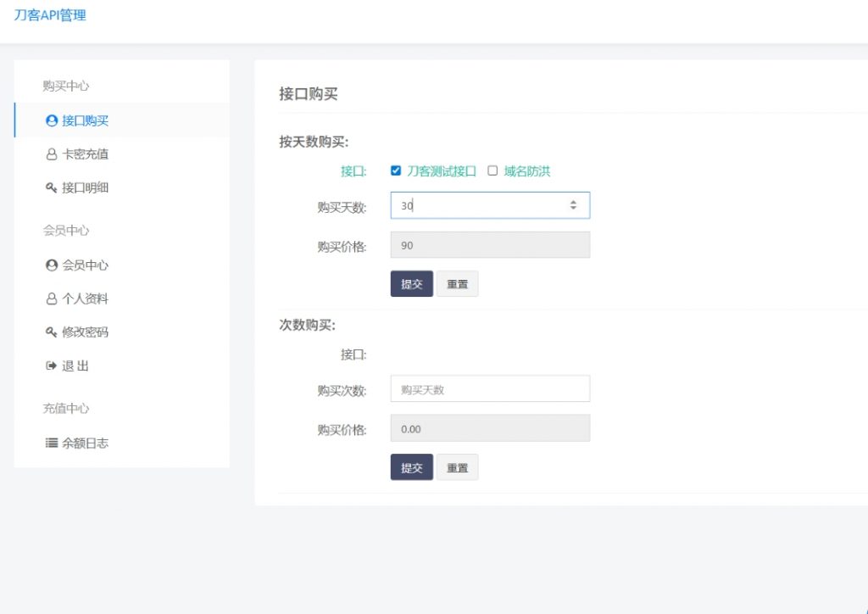
Task: Click the 次数购买: heading
Action: pyautogui.click(x=307, y=325)
